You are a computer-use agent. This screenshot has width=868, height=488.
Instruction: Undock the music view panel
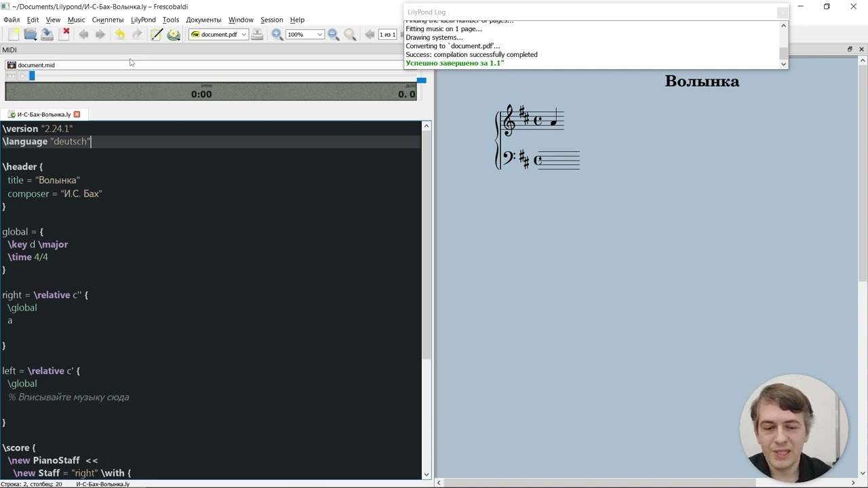(x=850, y=49)
